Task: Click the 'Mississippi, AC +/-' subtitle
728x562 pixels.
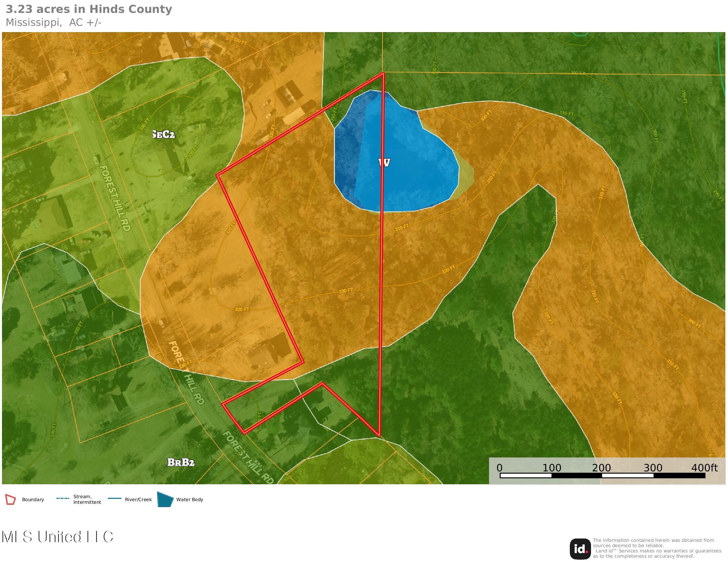Action: pos(53,22)
